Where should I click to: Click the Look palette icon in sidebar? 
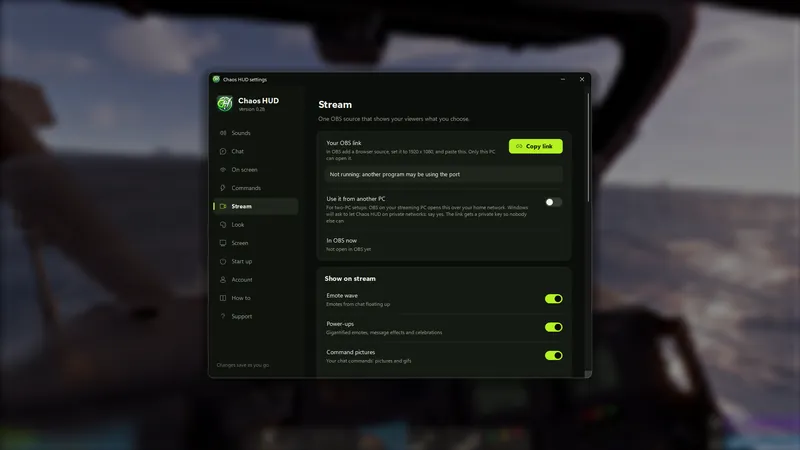(223, 224)
